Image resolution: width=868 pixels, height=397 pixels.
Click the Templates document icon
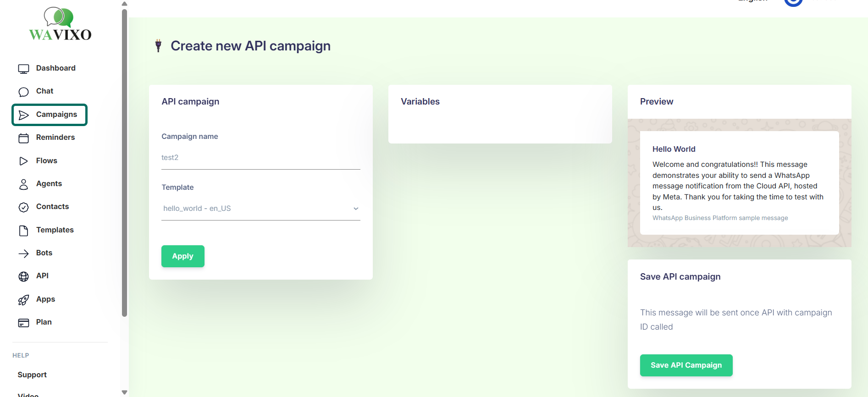[23, 231]
